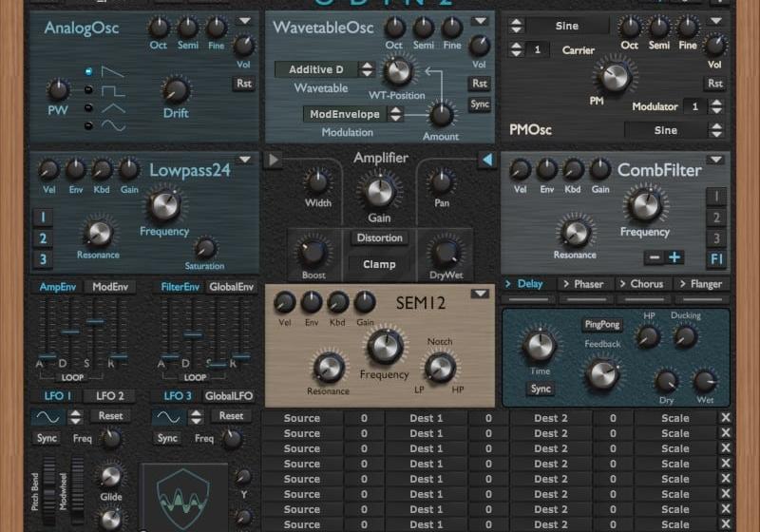Screen dimensions: 760x532
Task: Click the left arrow beside Amplifier
Action: click(x=273, y=160)
